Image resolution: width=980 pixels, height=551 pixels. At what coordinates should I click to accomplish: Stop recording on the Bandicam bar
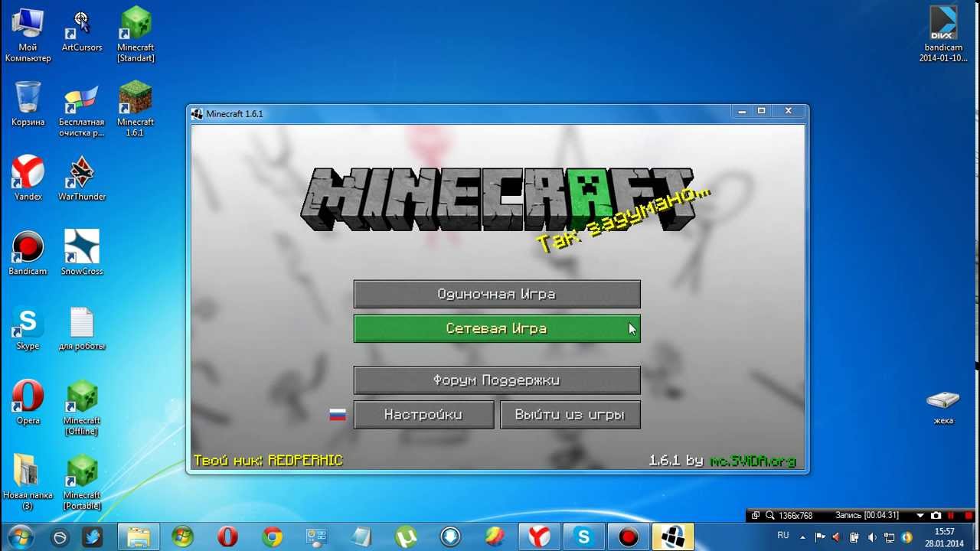pos(968,516)
